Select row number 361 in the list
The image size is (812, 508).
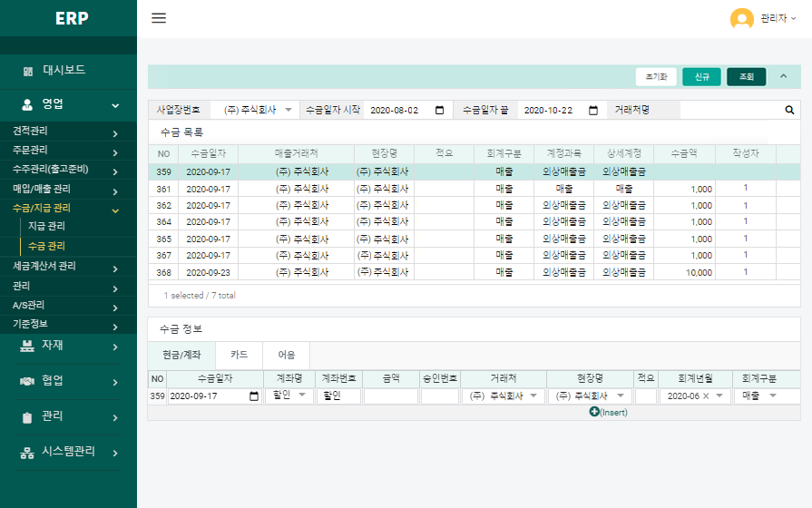point(474,189)
